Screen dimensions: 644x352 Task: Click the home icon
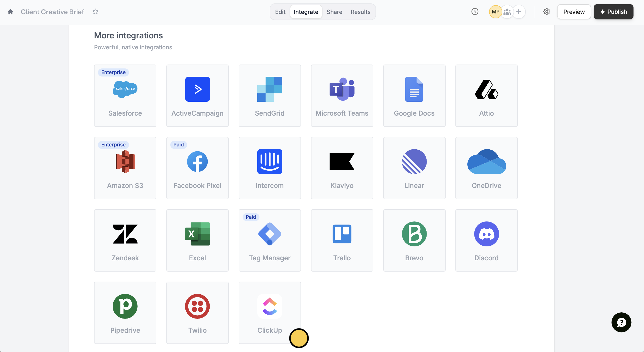(x=10, y=12)
